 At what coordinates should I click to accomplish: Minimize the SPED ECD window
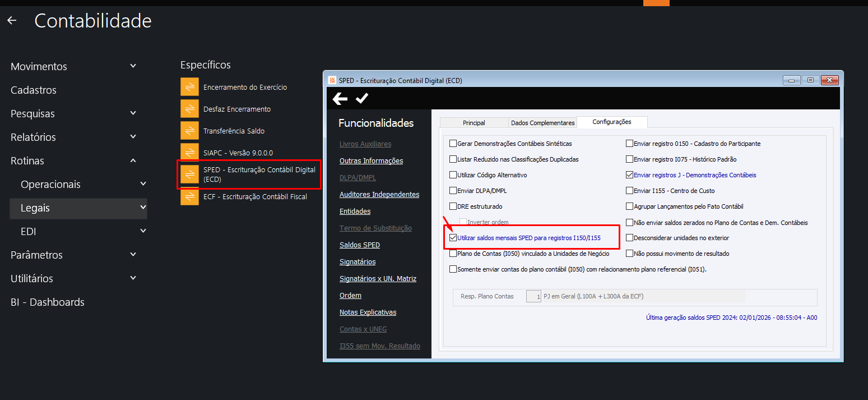tap(791, 80)
